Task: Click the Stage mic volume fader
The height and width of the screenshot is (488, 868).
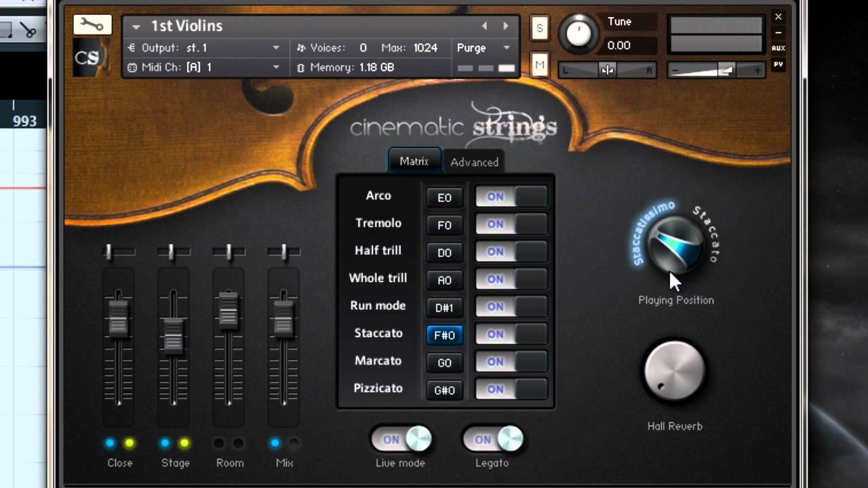Action: click(x=174, y=335)
